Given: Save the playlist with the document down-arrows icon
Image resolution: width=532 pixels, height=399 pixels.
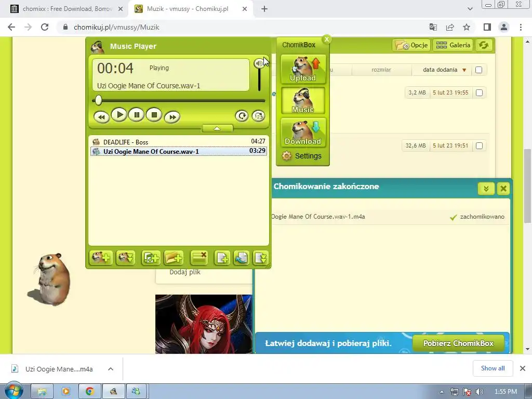Looking at the screenshot, I should (261, 258).
